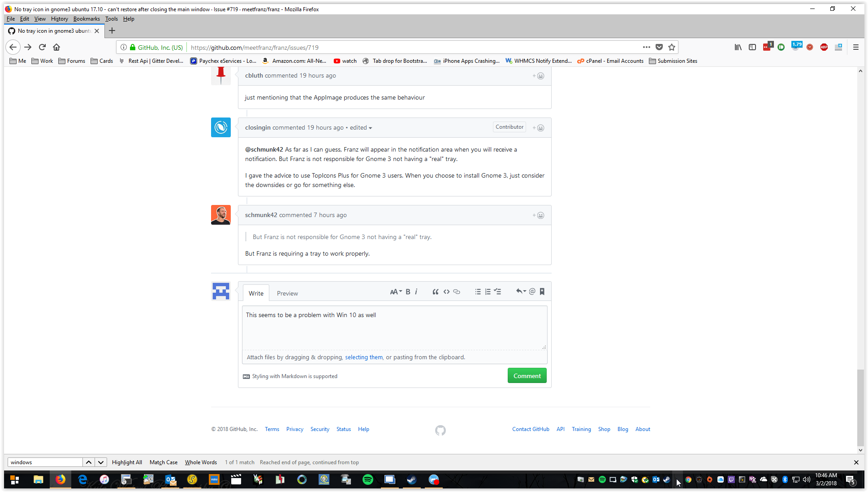Open schmunk42 avatar image
This screenshot has width=868, height=492.
point(221,215)
